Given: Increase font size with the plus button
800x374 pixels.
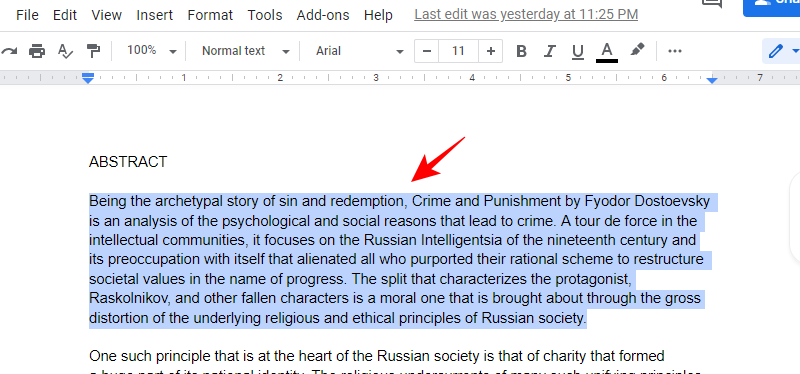Looking at the screenshot, I should click(x=491, y=51).
